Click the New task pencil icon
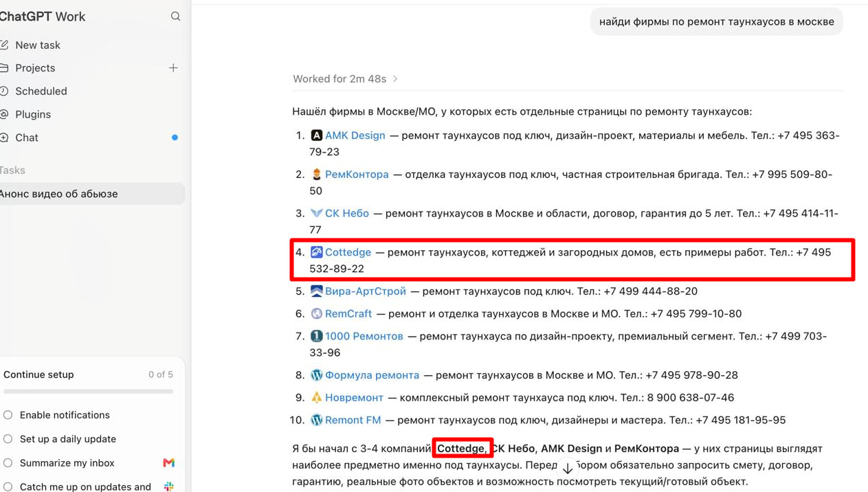 [4, 45]
